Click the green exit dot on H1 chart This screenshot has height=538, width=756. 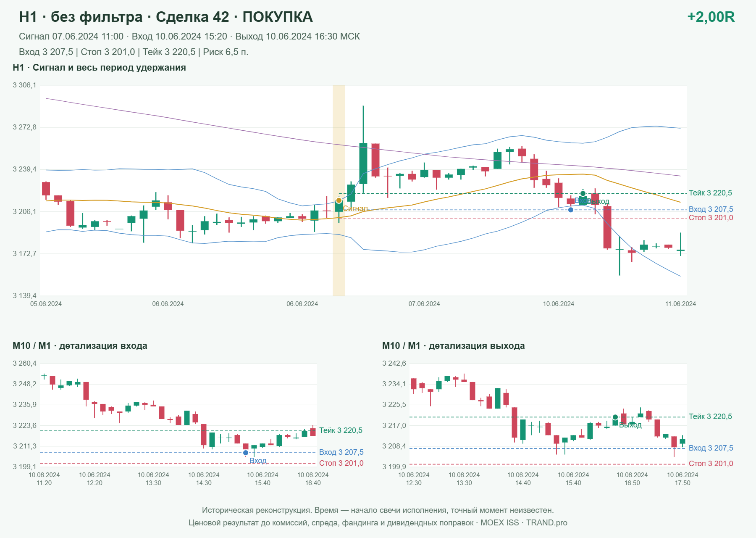tap(583, 193)
